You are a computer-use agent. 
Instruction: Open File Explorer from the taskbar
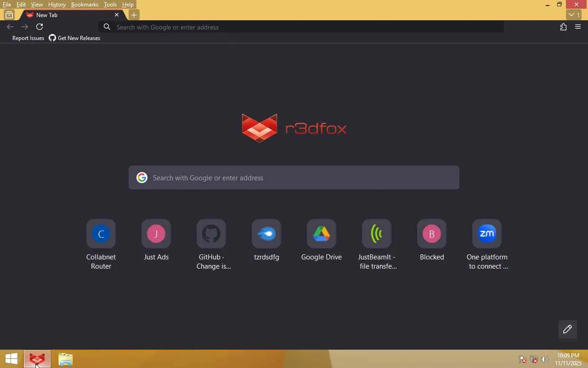pos(66,359)
